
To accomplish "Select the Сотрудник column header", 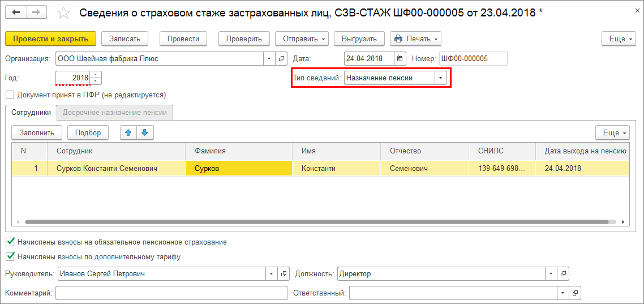I will click(x=116, y=151).
